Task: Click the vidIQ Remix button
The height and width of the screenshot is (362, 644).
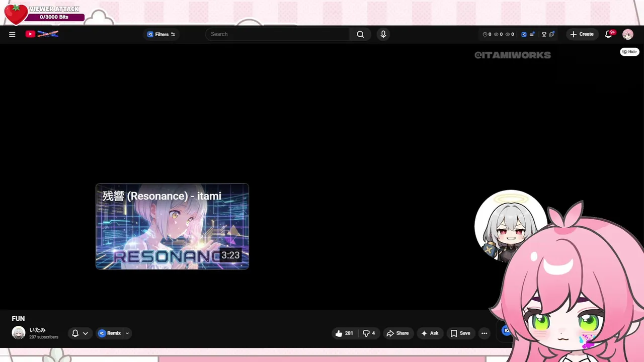Action: pyautogui.click(x=110, y=333)
